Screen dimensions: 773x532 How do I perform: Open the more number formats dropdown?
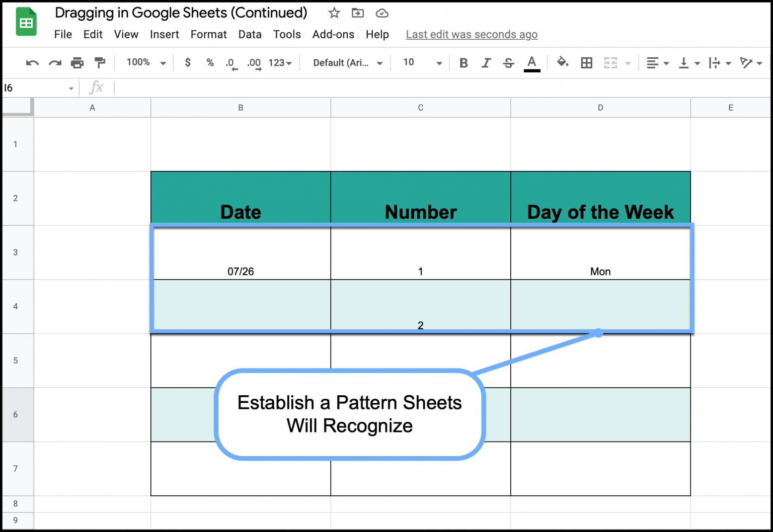pyautogui.click(x=280, y=62)
